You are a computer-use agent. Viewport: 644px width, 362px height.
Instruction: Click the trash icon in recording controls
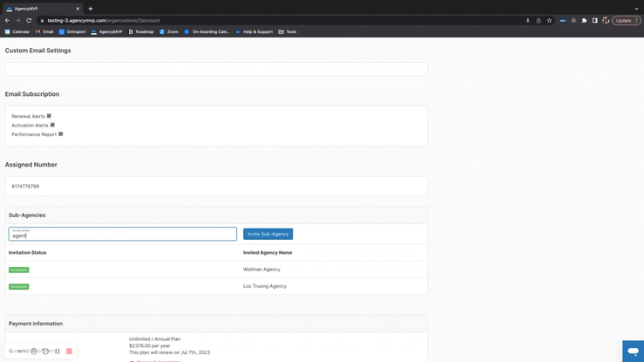(34, 352)
